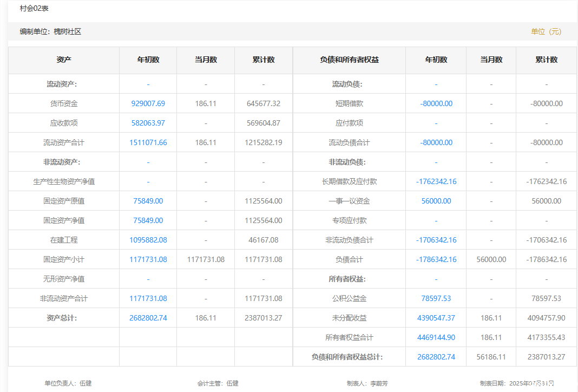Open 长期借款及应付款 value -1762342.16
The width and height of the screenshot is (578, 392).
pos(436,181)
